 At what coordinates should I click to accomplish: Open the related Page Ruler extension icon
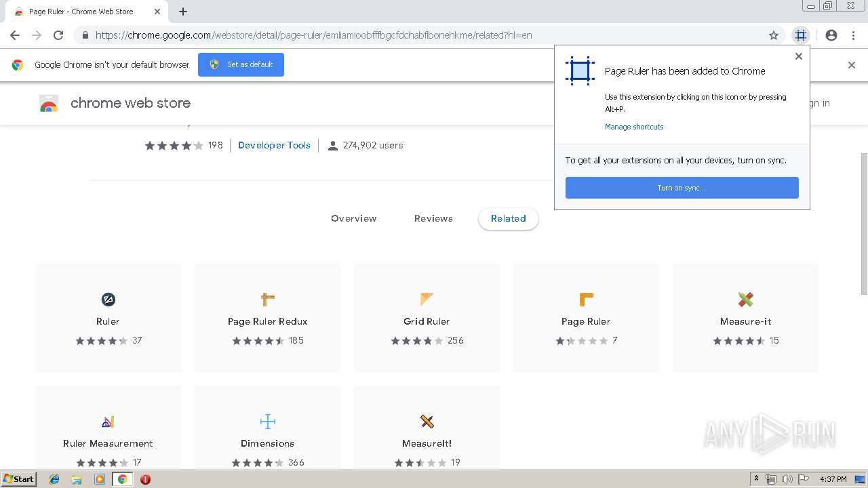coord(587,299)
